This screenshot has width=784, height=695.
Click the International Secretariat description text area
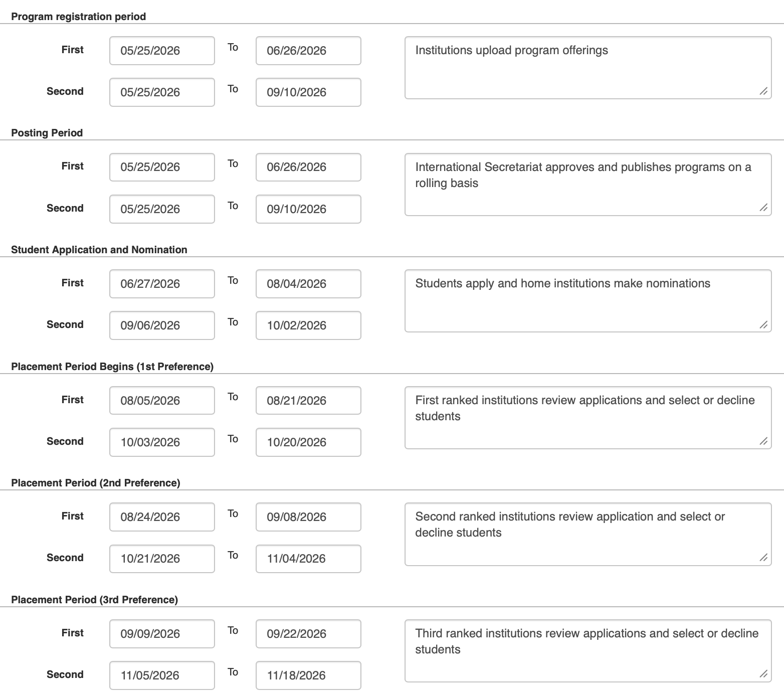pyautogui.click(x=587, y=185)
